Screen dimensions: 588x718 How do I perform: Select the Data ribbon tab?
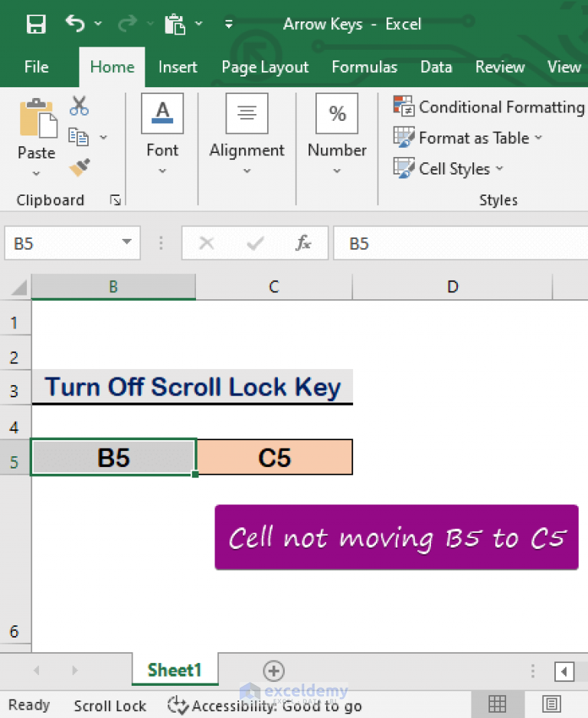436,67
